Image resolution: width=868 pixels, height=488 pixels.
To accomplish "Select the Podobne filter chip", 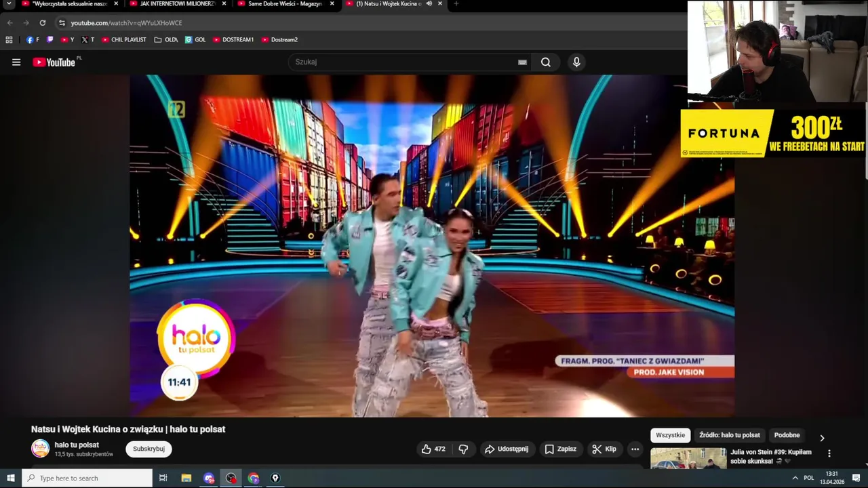I will [787, 435].
